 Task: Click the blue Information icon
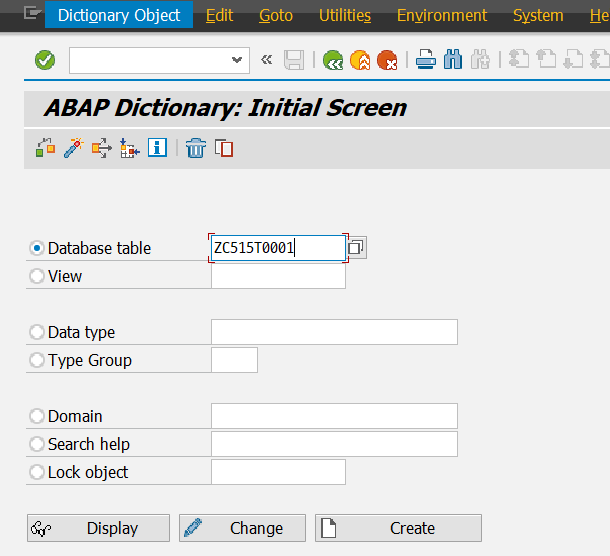tap(158, 147)
